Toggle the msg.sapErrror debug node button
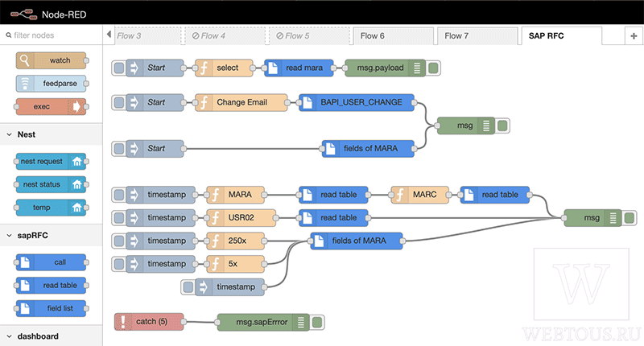 317,322
